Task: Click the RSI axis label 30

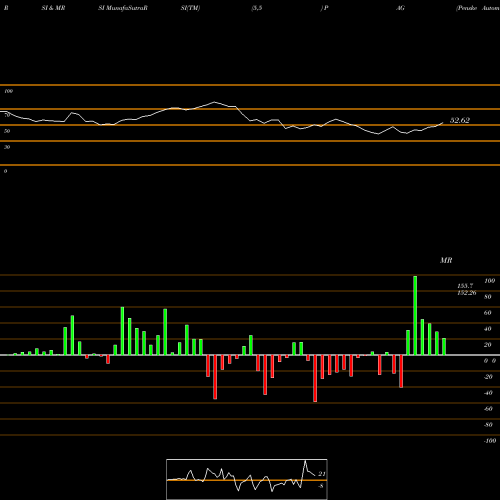Action: [x=7, y=147]
